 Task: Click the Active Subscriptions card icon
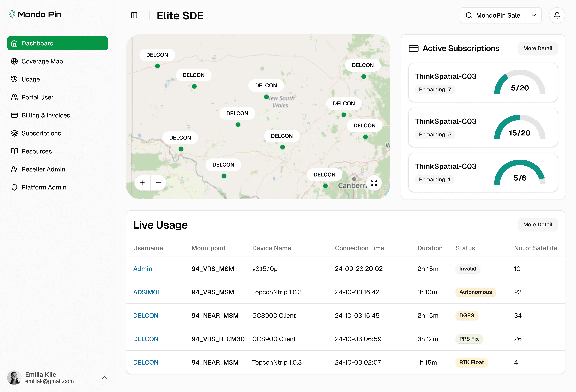coord(413,48)
